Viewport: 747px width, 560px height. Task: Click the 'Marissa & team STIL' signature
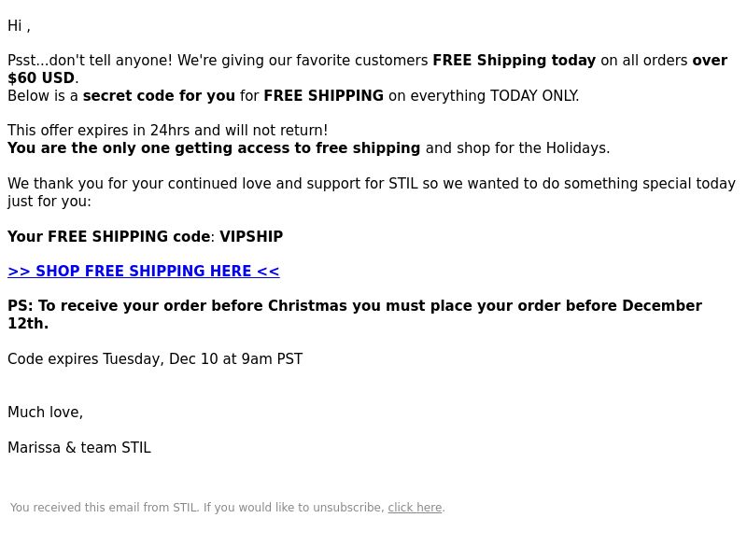(x=79, y=448)
